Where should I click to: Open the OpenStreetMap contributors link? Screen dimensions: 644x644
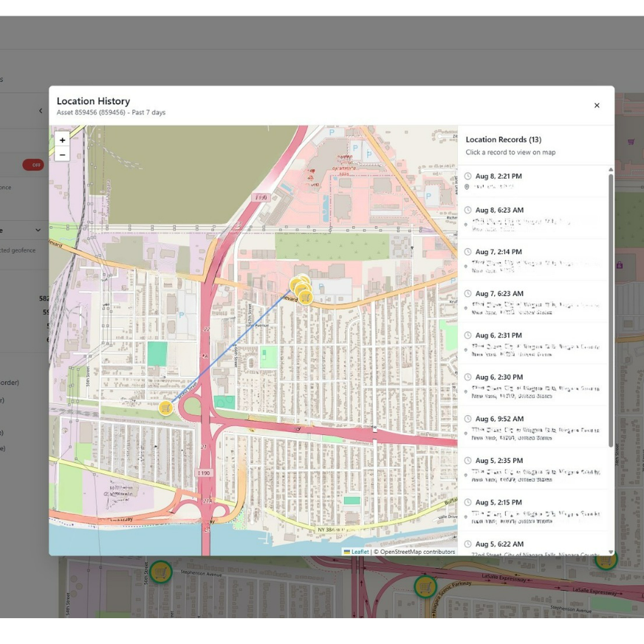click(x=417, y=552)
